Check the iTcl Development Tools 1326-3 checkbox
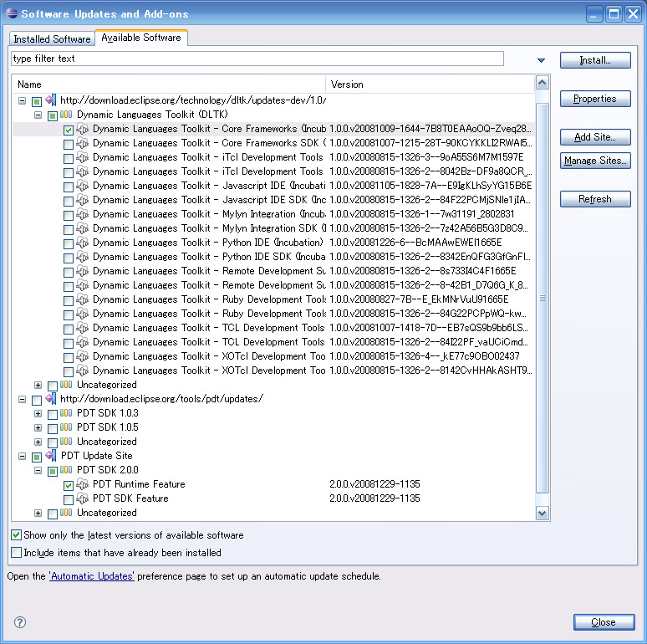 [69, 159]
